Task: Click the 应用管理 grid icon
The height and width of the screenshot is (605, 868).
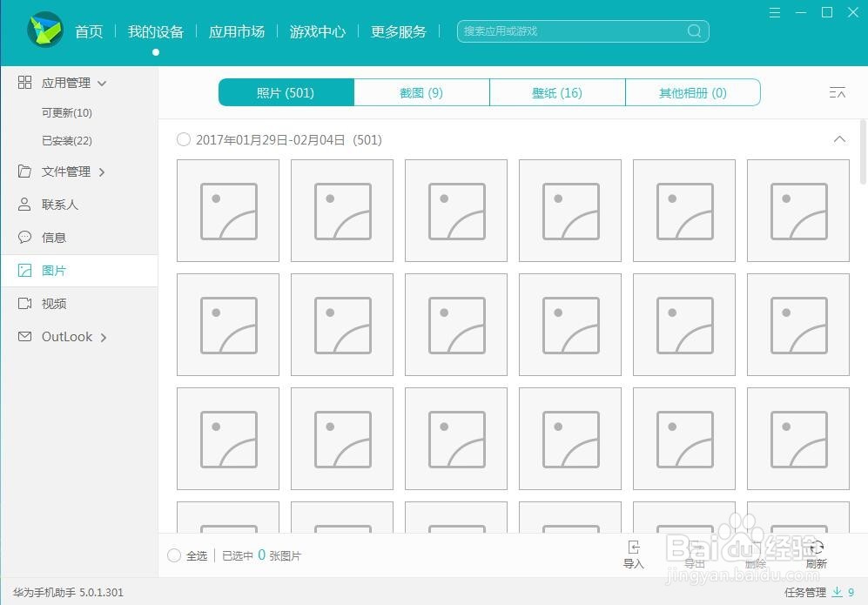Action: pos(24,83)
